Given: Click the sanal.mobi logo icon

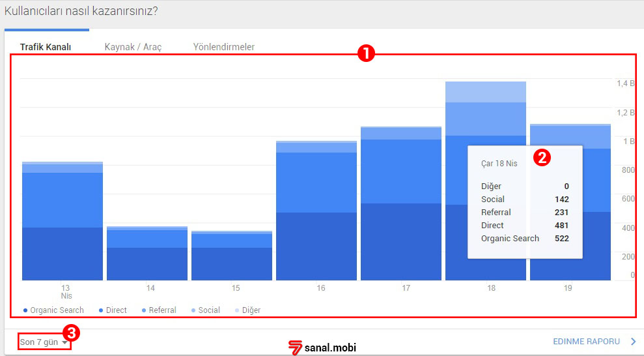Looking at the screenshot, I should click(x=296, y=348).
